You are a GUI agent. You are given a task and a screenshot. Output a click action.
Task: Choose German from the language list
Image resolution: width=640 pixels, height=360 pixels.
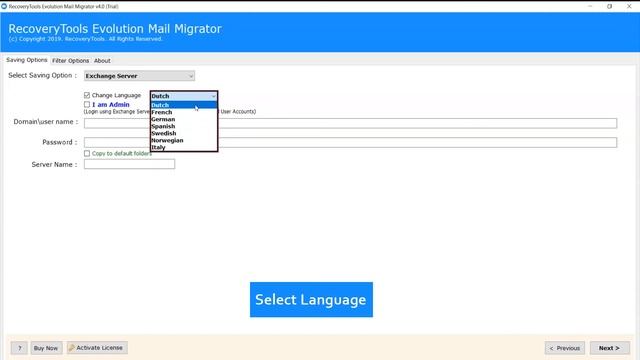(x=184, y=119)
